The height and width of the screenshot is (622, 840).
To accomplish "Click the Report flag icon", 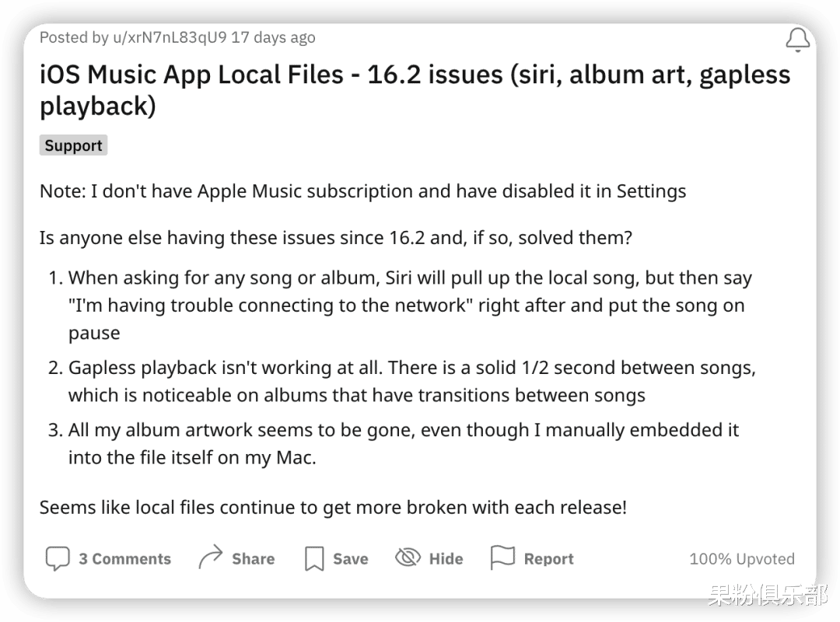I will click(x=502, y=557).
